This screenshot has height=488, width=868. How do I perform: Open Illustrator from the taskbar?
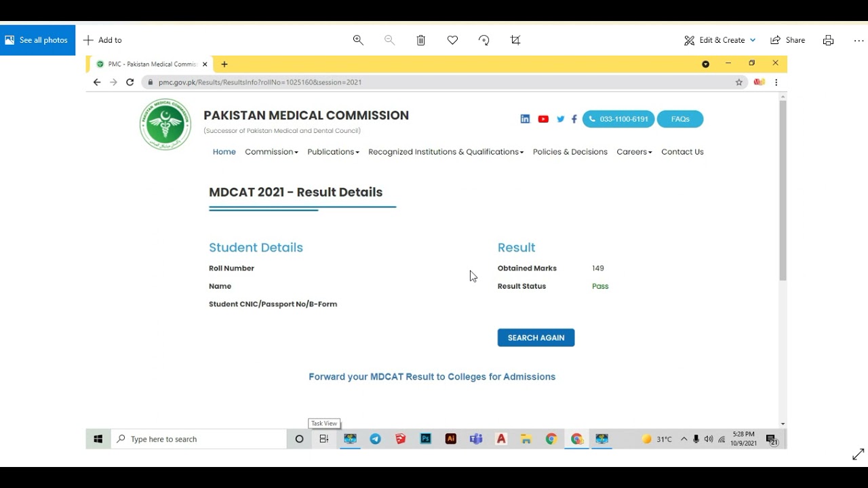[451, 439]
